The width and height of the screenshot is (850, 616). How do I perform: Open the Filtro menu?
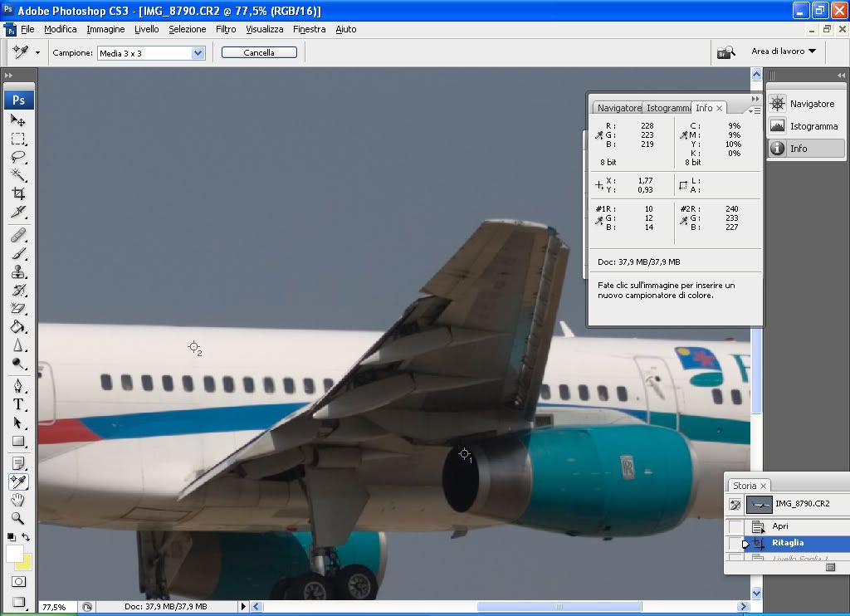pyautogui.click(x=226, y=29)
